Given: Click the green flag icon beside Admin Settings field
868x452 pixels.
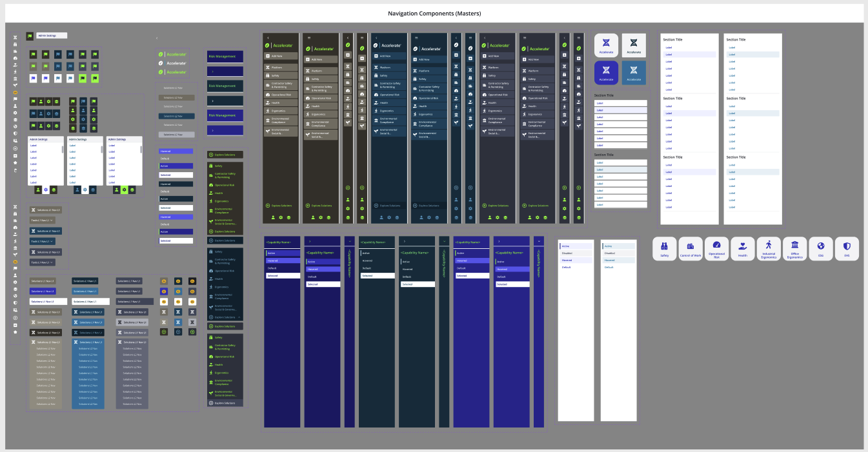Looking at the screenshot, I should (x=30, y=35).
